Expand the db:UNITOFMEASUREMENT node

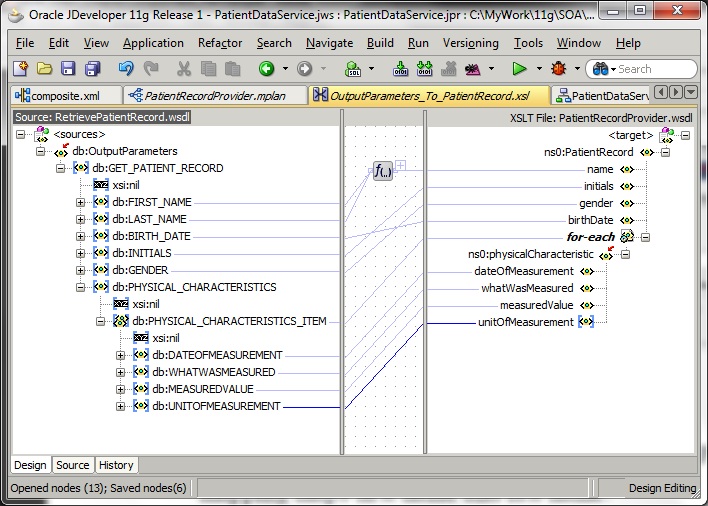pos(121,407)
